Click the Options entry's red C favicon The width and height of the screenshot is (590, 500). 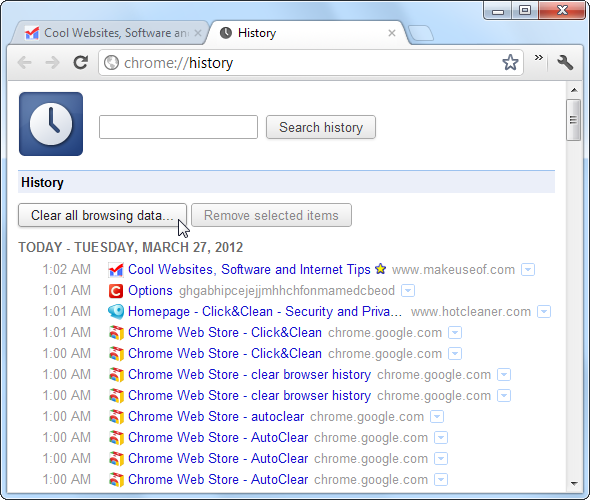pyautogui.click(x=116, y=291)
